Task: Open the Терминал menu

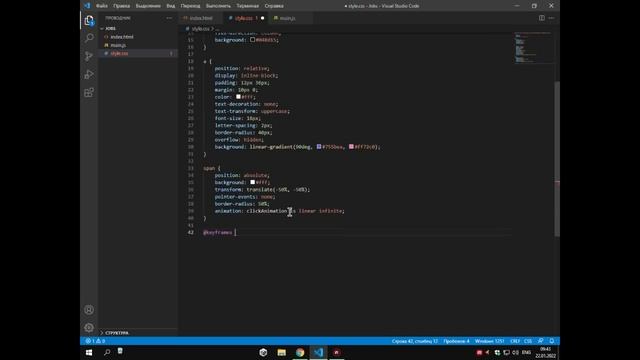Action: pyautogui.click(x=248, y=6)
